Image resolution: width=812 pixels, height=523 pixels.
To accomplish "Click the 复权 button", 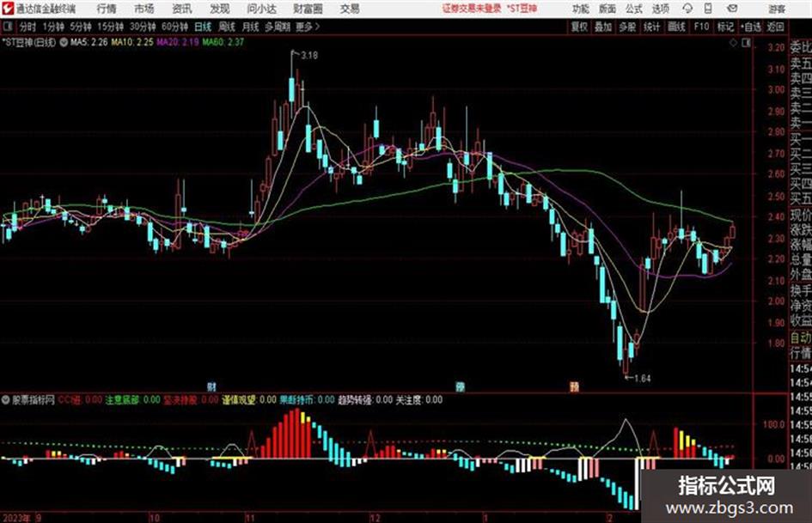I will pyautogui.click(x=579, y=27).
